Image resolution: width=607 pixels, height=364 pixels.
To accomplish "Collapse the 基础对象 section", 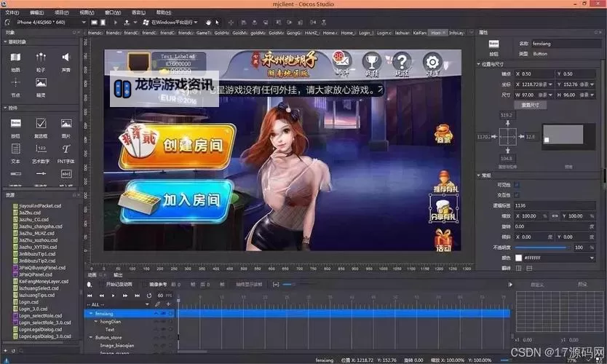I will pos(6,41).
